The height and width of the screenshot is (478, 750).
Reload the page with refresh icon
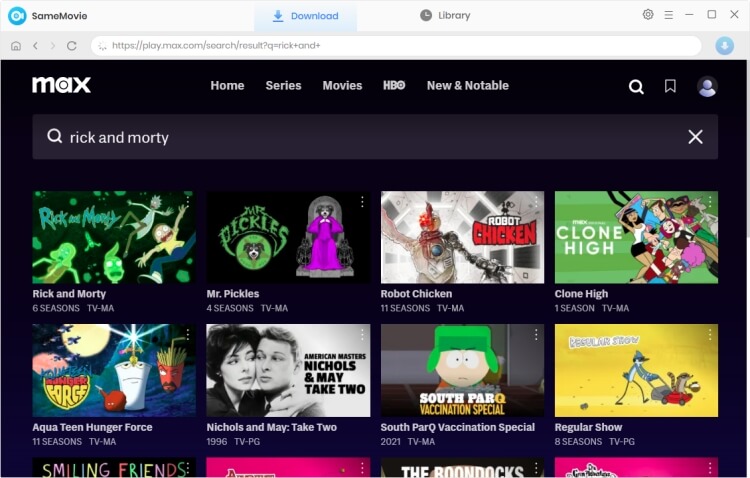pyautogui.click(x=72, y=45)
